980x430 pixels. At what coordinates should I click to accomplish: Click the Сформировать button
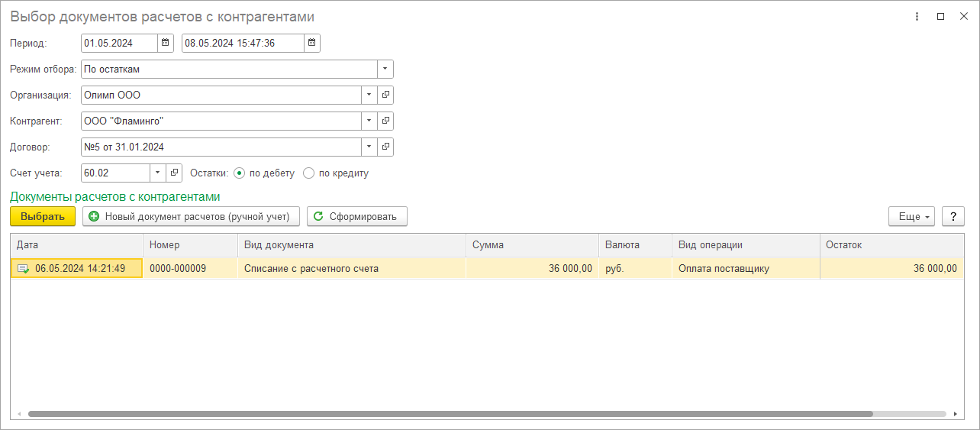357,217
